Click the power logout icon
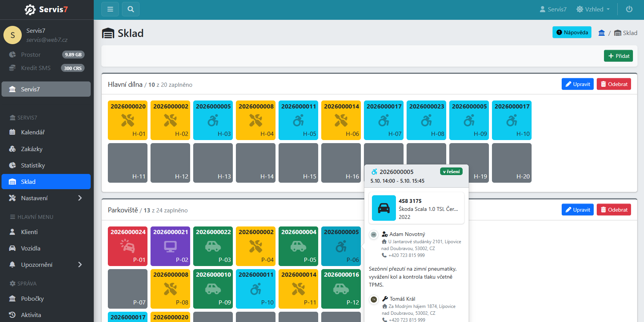This screenshot has width=644, height=322. pyautogui.click(x=629, y=9)
